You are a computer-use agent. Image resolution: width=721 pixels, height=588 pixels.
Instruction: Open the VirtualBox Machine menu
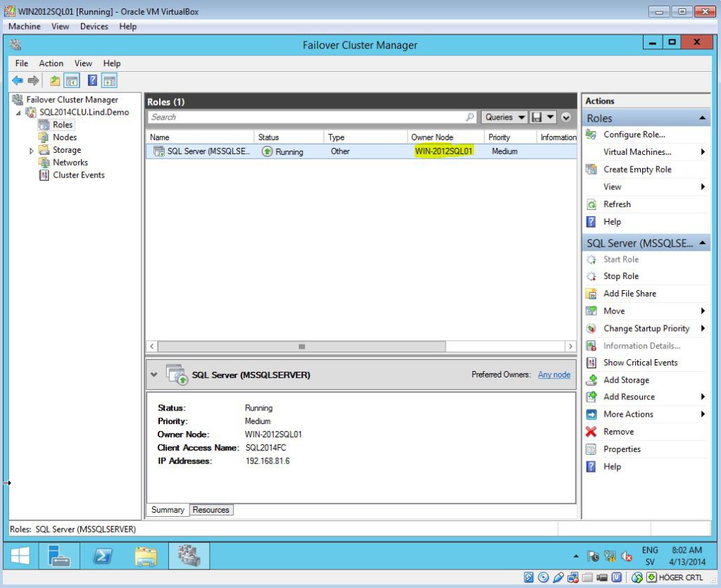pos(25,27)
